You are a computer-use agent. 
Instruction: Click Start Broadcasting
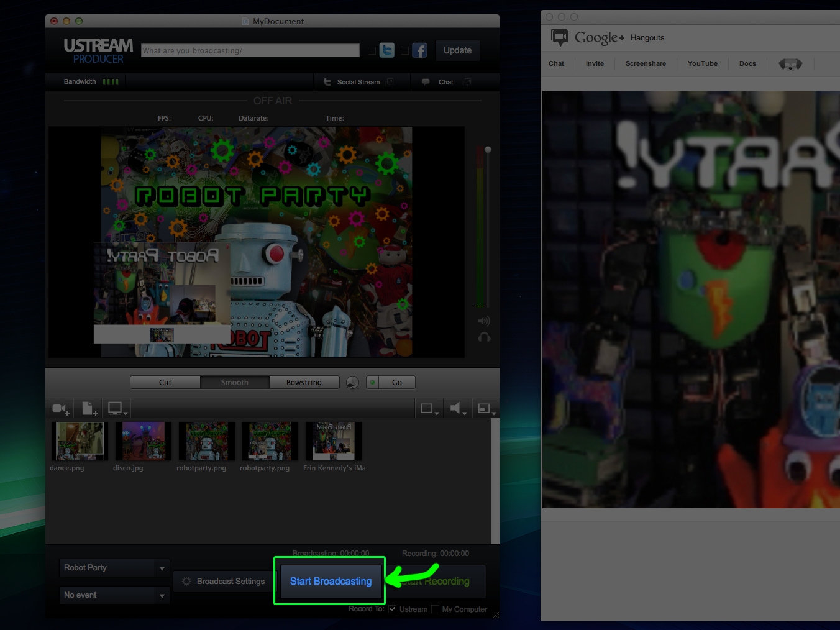coord(331,582)
